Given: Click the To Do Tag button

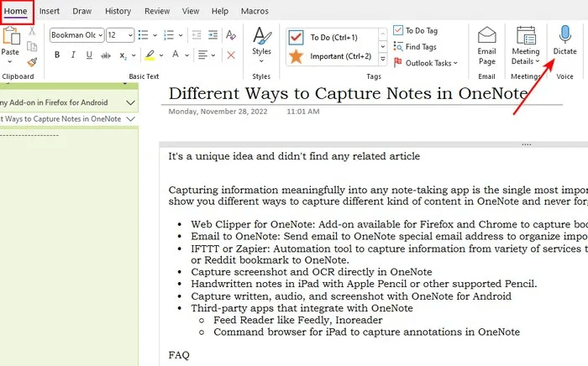Looking at the screenshot, I should click(x=416, y=30).
